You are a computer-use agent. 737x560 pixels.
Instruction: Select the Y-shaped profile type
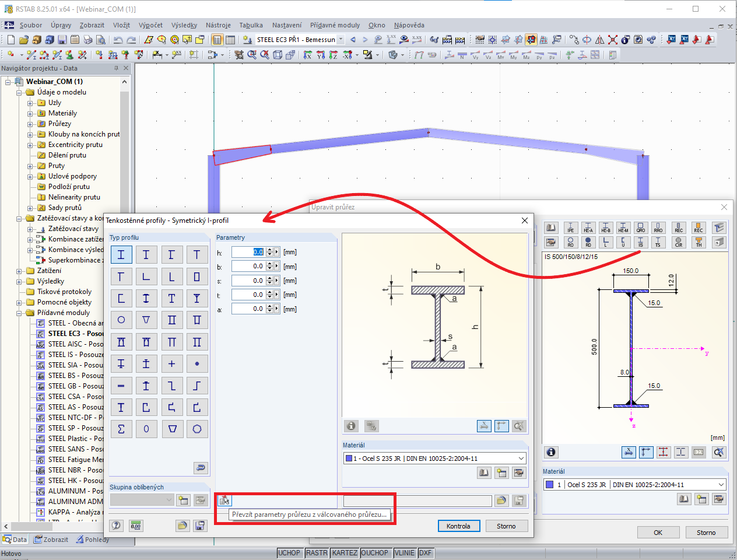(197, 298)
